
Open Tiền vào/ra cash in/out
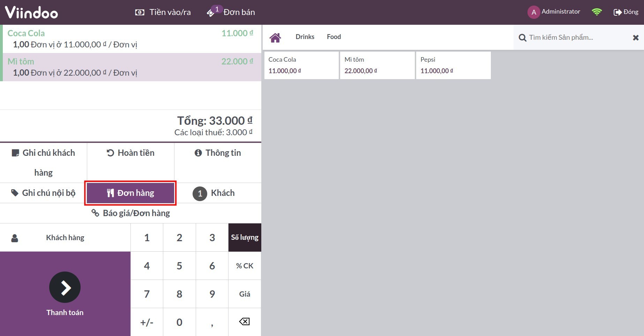[x=163, y=12]
